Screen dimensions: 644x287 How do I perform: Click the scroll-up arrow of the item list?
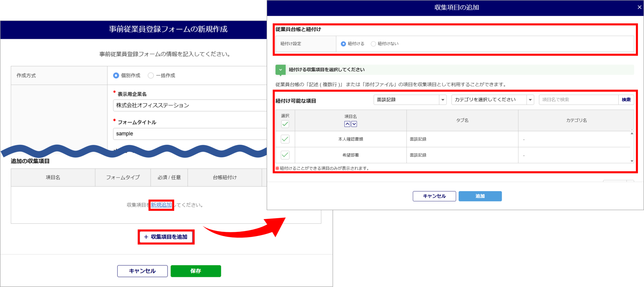pos(632,133)
